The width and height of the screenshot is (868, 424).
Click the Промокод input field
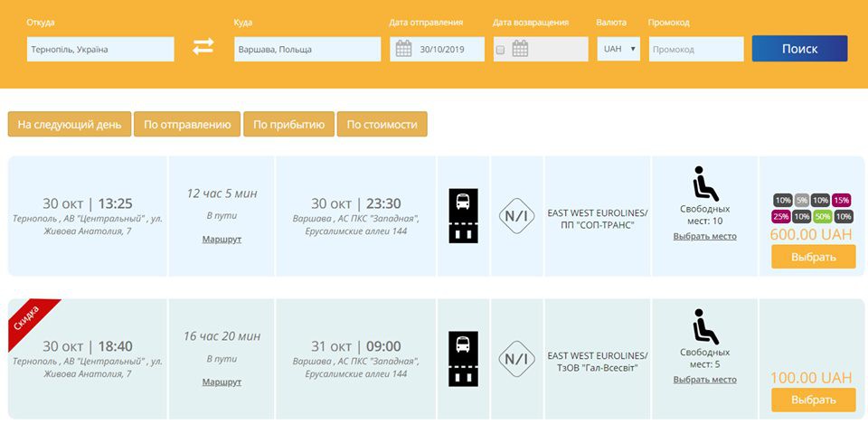(695, 49)
